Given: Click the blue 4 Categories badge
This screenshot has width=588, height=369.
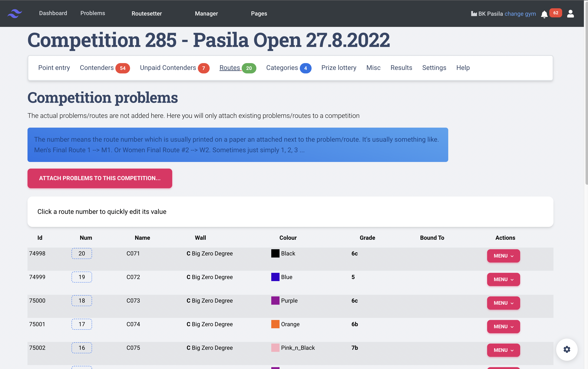Looking at the screenshot, I should (305, 68).
